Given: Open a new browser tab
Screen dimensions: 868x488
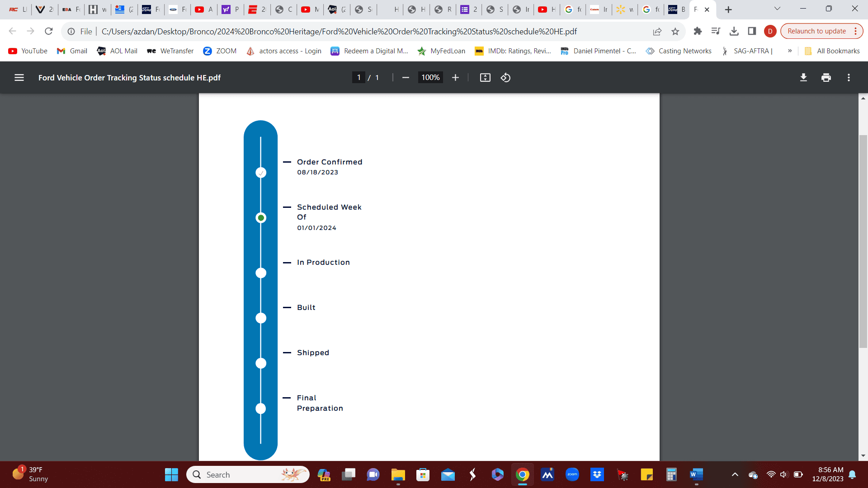Looking at the screenshot, I should pyautogui.click(x=728, y=9).
